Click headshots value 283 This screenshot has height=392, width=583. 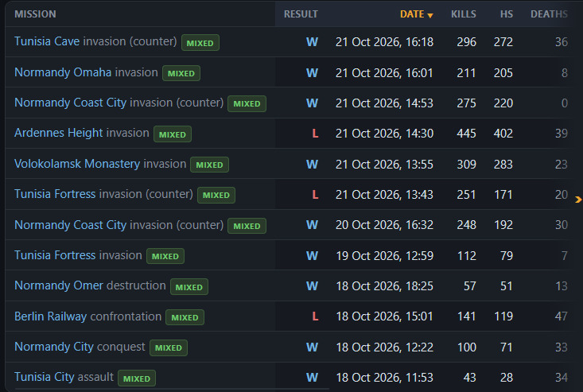click(x=503, y=165)
